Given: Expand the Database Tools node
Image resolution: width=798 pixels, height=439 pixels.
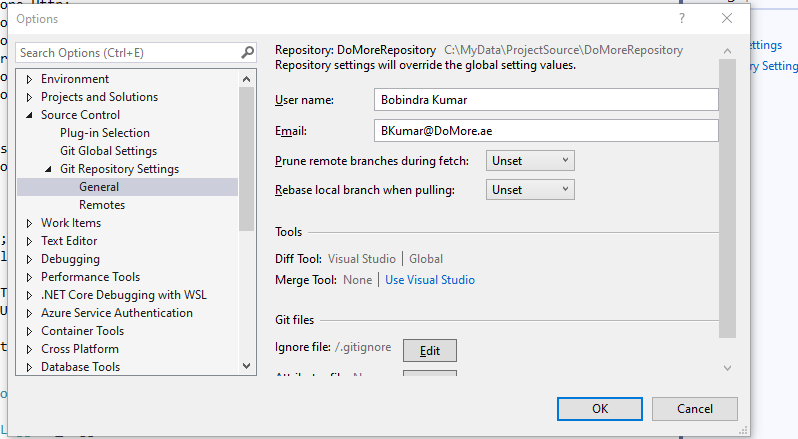Looking at the screenshot, I should pos(29,367).
